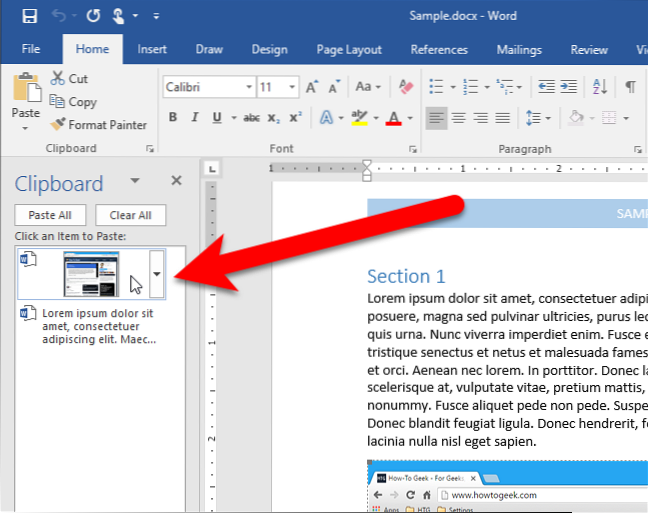This screenshot has height=513, width=648.
Task: Open the Page Layout tab
Action: pyautogui.click(x=349, y=50)
